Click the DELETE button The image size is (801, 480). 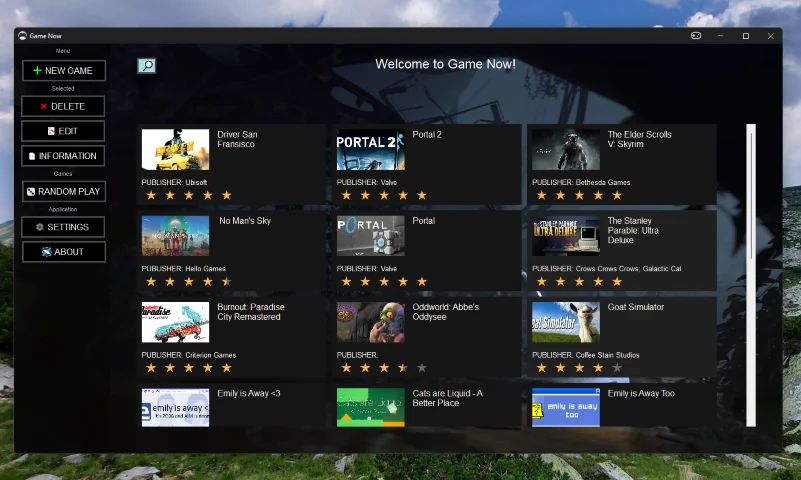pyautogui.click(x=64, y=106)
